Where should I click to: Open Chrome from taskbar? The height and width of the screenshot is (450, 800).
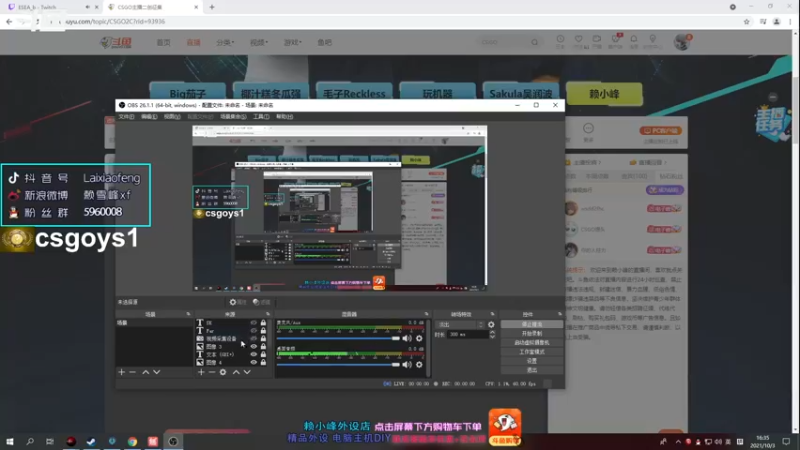(132, 441)
